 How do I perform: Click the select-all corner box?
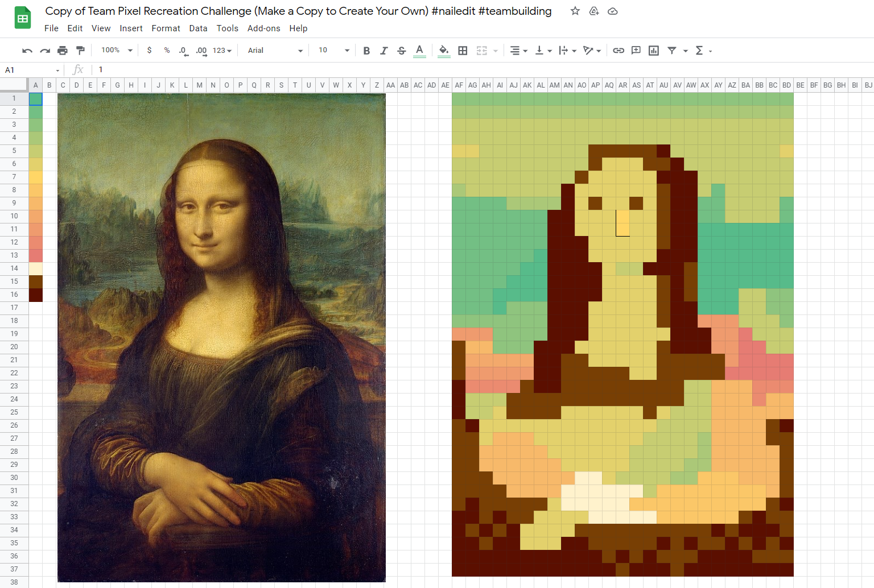click(14, 85)
